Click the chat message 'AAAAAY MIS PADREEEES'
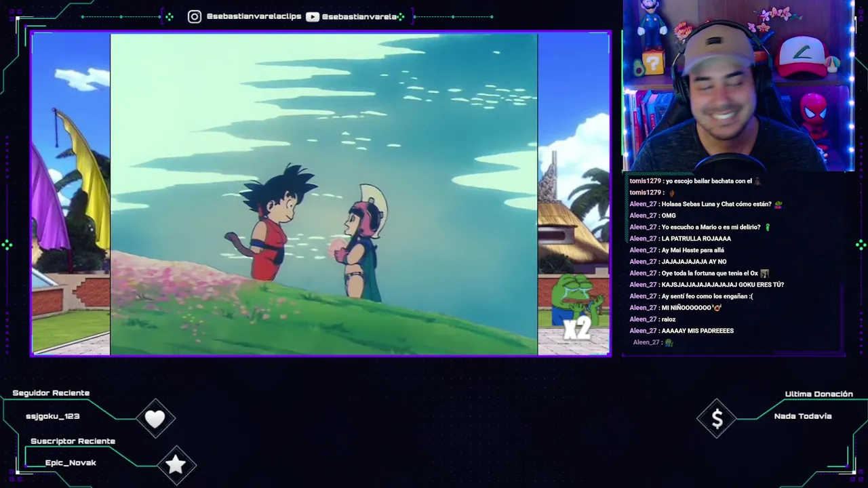Viewport: 868px width, 488px height. (698, 331)
